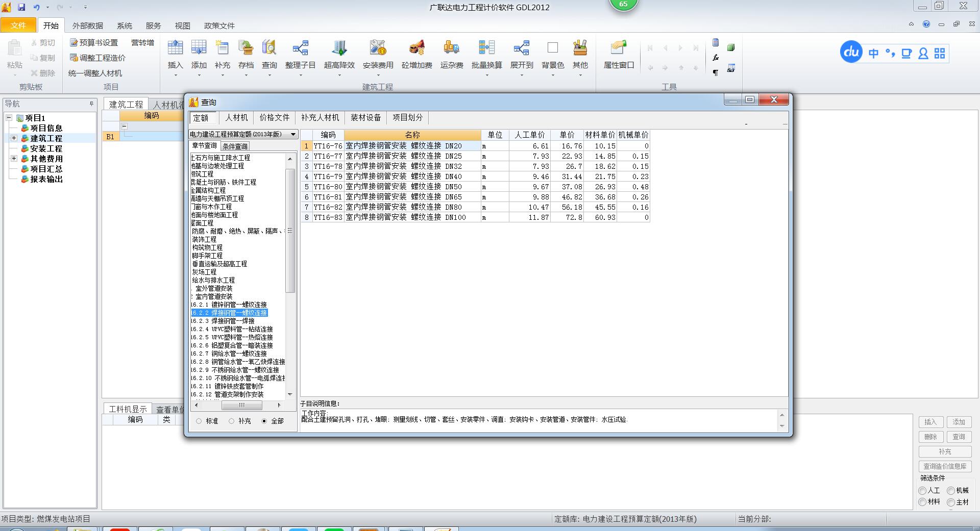980x531 pixels.
Task: Click the 运杂费 truck icon
Action: coord(451,48)
